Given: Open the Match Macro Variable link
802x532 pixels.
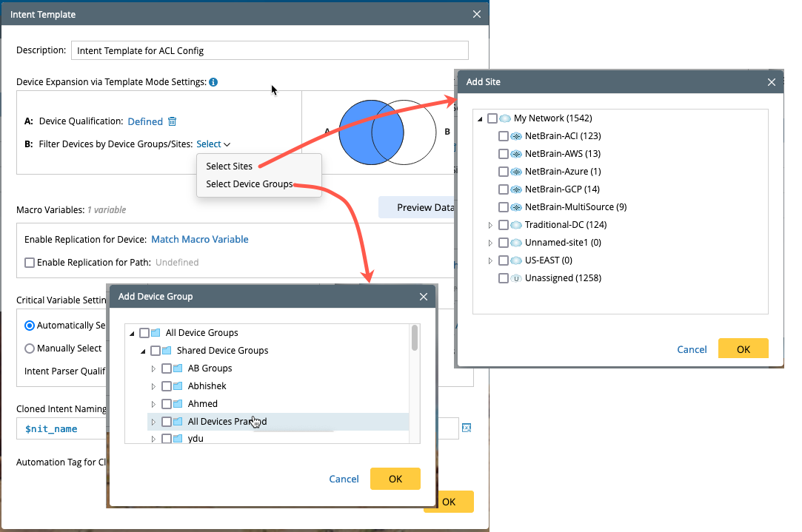Looking at the screenshot, I should click(x=200, y=239).
